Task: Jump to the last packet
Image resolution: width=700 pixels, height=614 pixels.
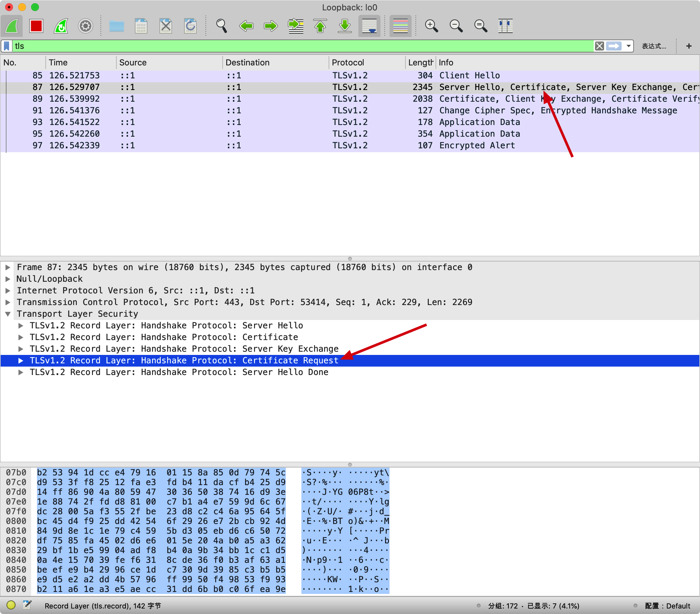Action: click(x=344, y=26)
